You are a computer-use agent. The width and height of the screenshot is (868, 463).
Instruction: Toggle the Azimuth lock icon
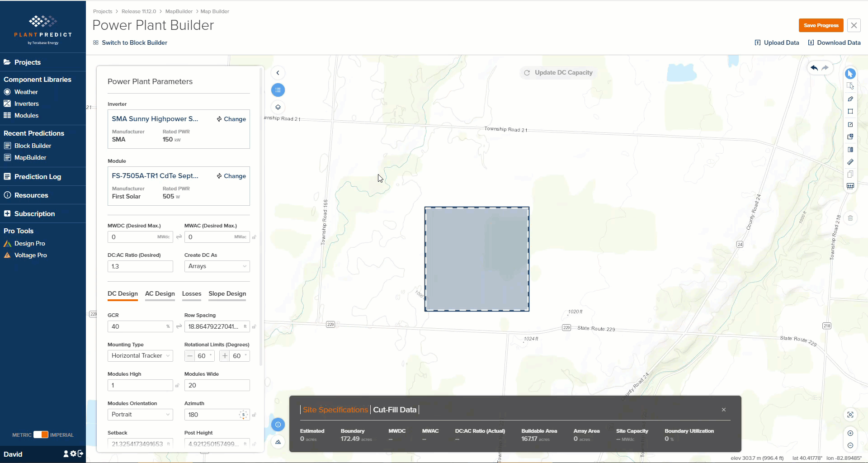tap(254, 415)
